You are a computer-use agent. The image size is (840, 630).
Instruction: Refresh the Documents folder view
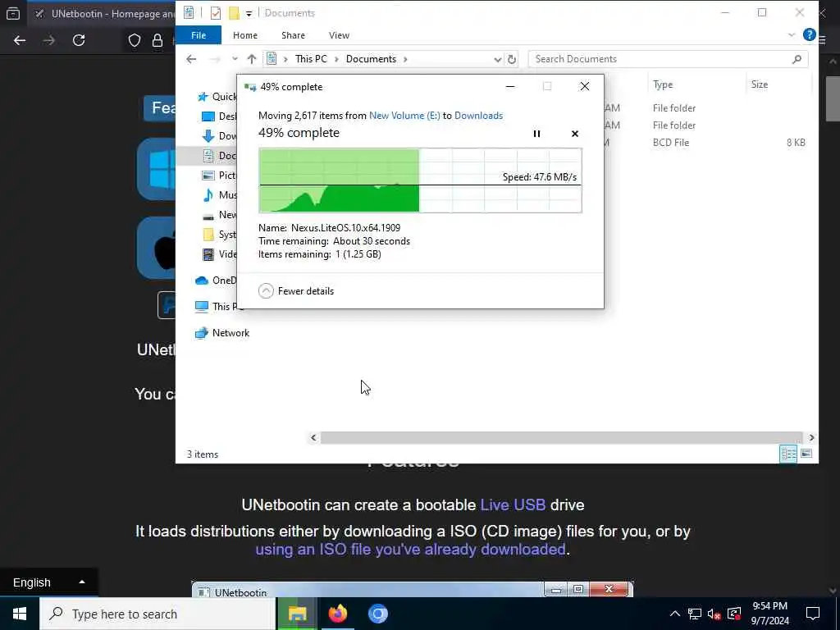pos(512,59)
